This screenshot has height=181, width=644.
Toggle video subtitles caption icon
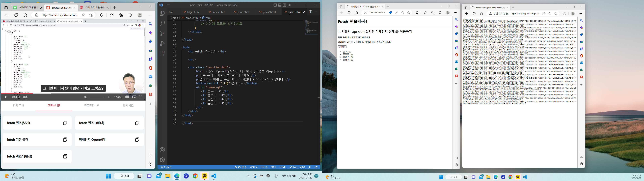(127, 97)
